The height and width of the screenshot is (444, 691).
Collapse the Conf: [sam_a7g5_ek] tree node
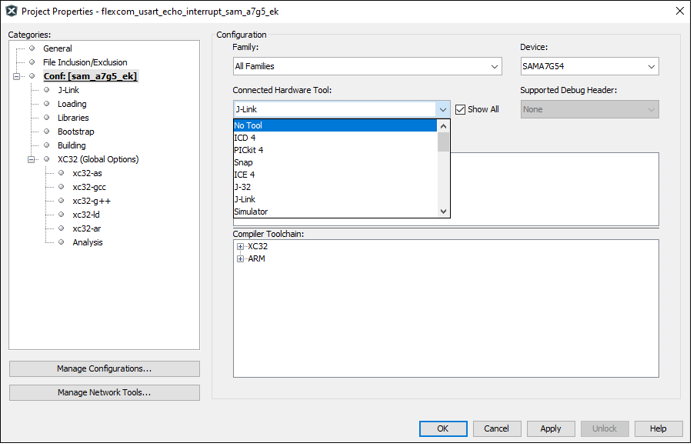click(x=17, y=76)
